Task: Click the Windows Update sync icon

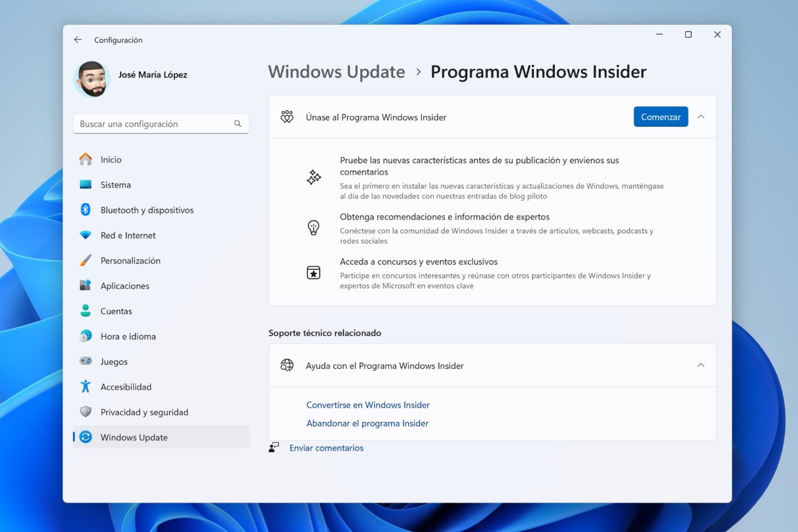Action: (x=86, y=437)
